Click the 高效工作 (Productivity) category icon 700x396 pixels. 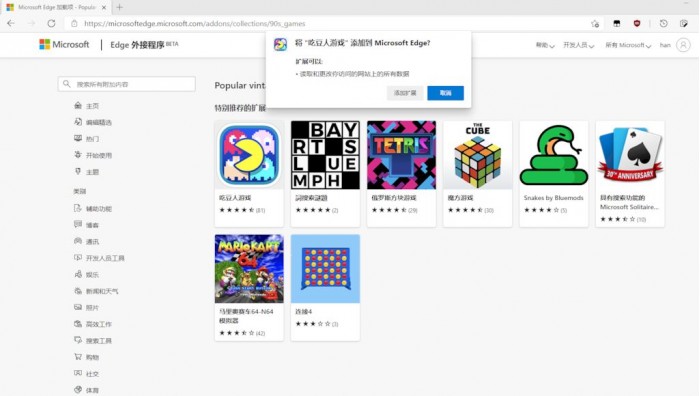coord(78,324)
